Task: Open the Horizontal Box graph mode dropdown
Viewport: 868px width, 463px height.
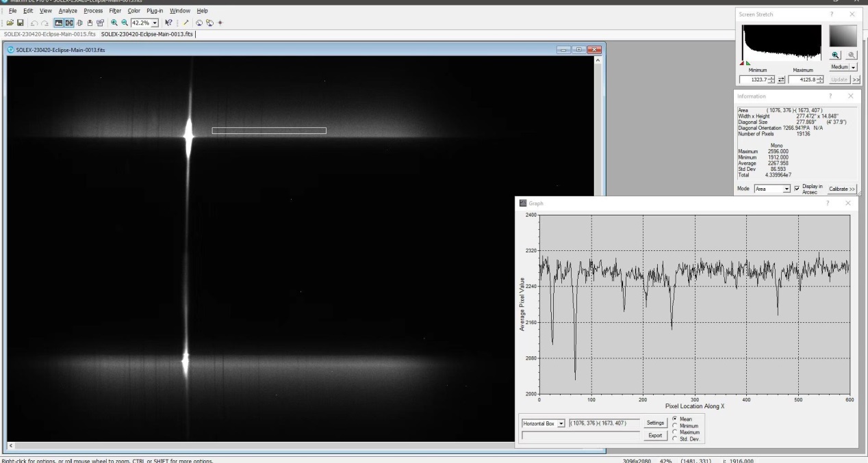Action: click(x=562, y=423)
